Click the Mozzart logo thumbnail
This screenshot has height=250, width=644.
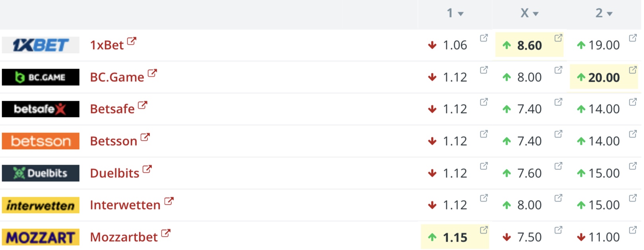(x=41, y=237)
